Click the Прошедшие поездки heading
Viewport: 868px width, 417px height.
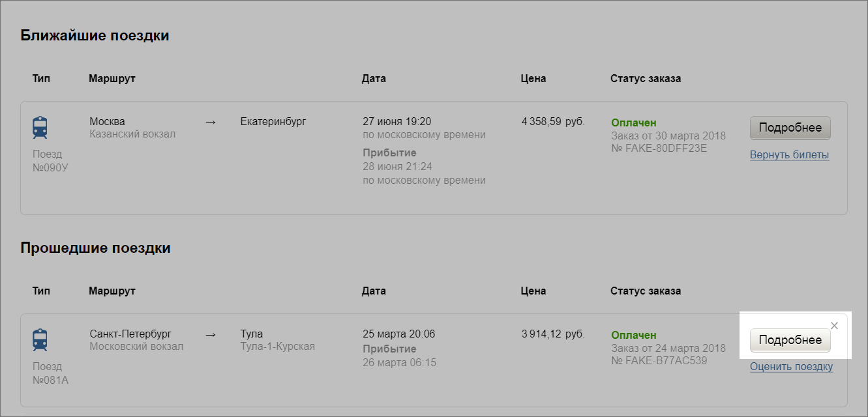tap(95, 248)
